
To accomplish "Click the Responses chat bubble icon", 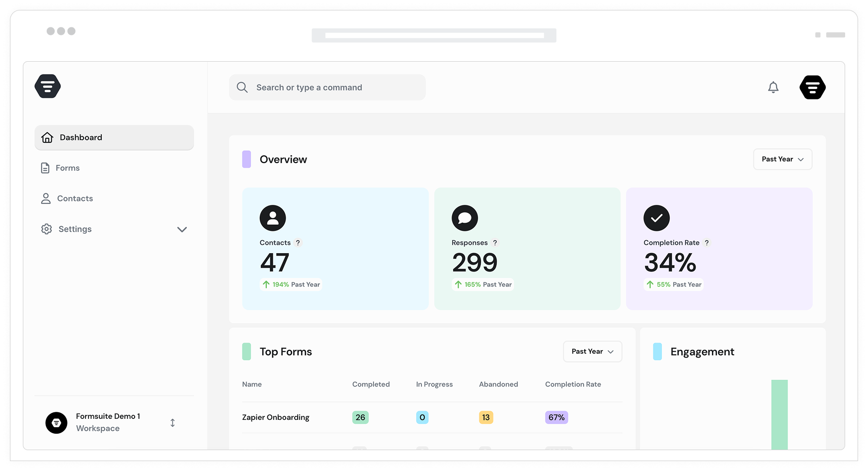I will tap(465, 218).
